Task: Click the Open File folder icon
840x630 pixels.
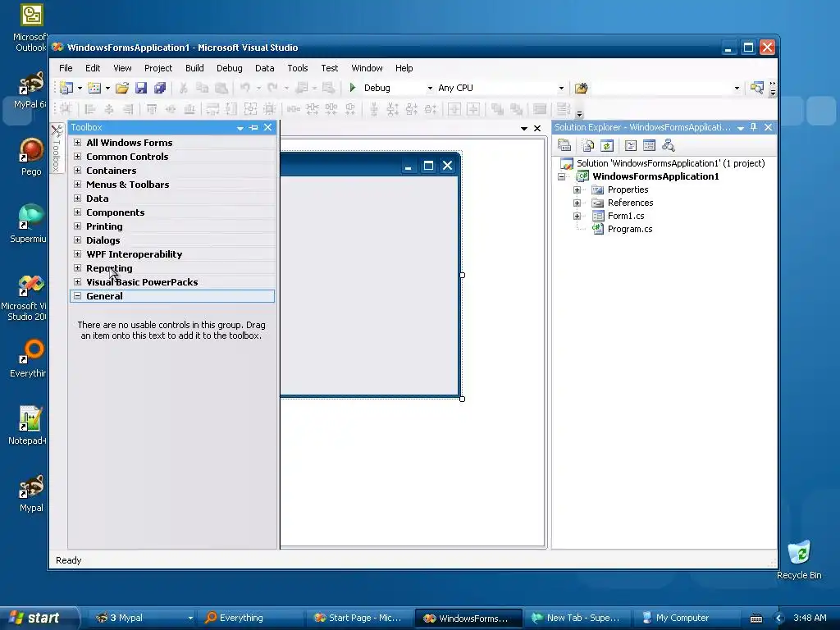Action: point(122,88)
